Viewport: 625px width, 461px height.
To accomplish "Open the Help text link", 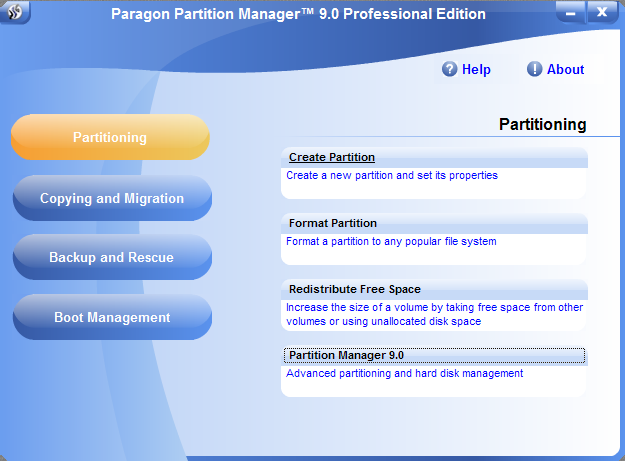I will point(476,69).
